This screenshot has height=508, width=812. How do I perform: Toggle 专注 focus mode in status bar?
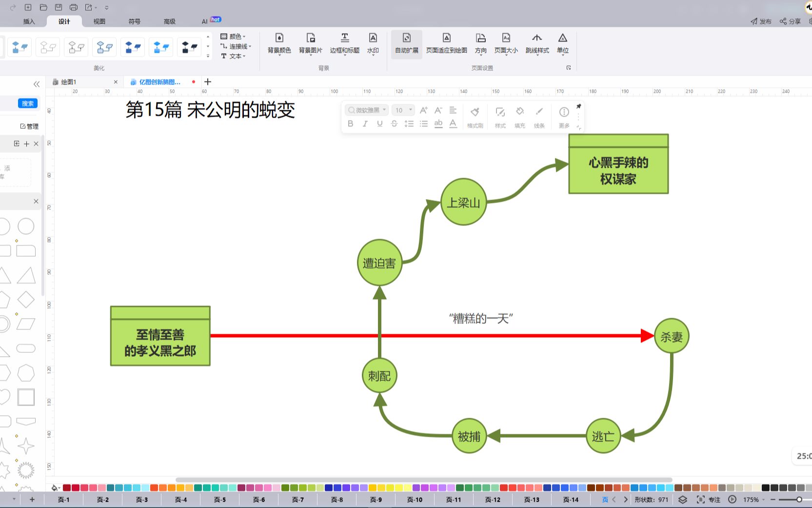709,500
